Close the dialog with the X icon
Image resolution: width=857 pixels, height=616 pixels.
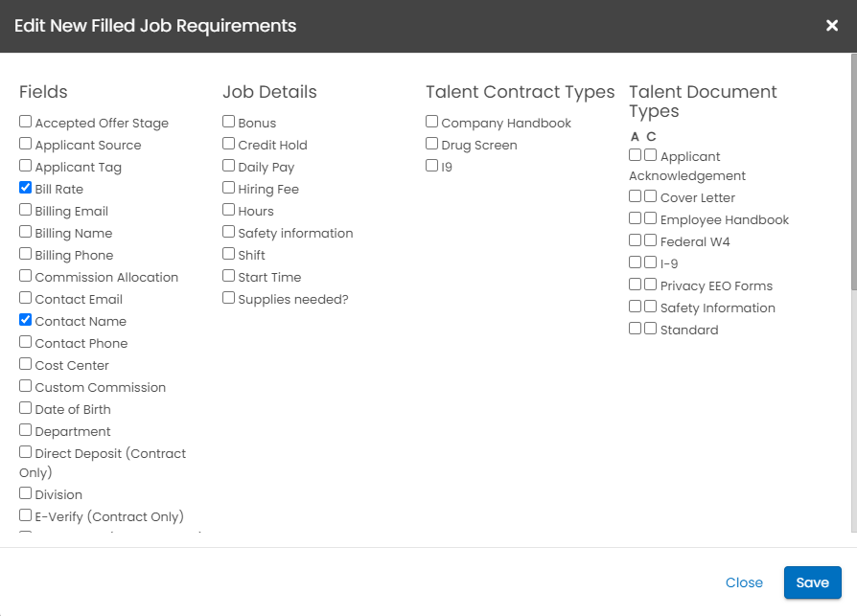(832, 26)
